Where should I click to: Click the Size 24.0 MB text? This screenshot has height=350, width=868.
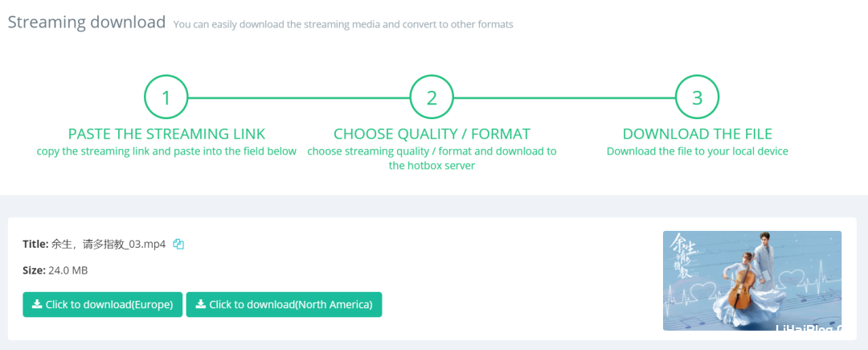coord(55,270)
